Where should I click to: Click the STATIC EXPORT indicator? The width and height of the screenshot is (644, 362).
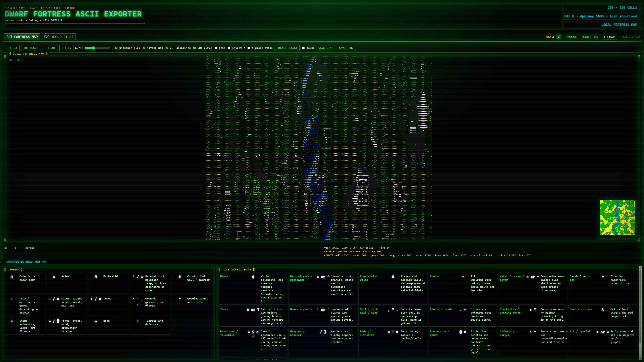click(629, 37)
